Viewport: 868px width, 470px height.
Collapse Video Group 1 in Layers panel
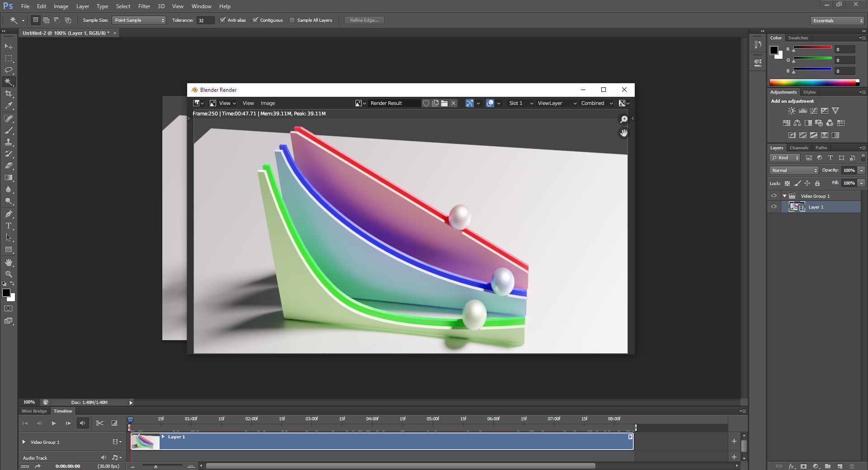(784, 196)
